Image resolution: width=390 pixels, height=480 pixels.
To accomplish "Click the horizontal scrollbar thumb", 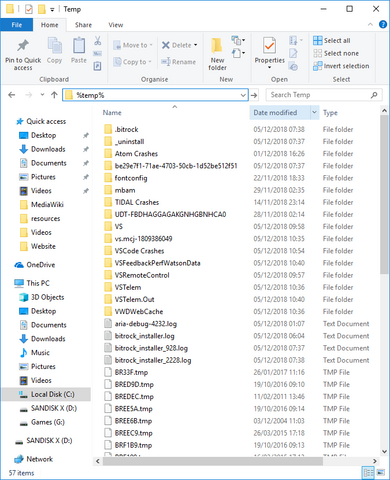I will [x=213, y=461].
